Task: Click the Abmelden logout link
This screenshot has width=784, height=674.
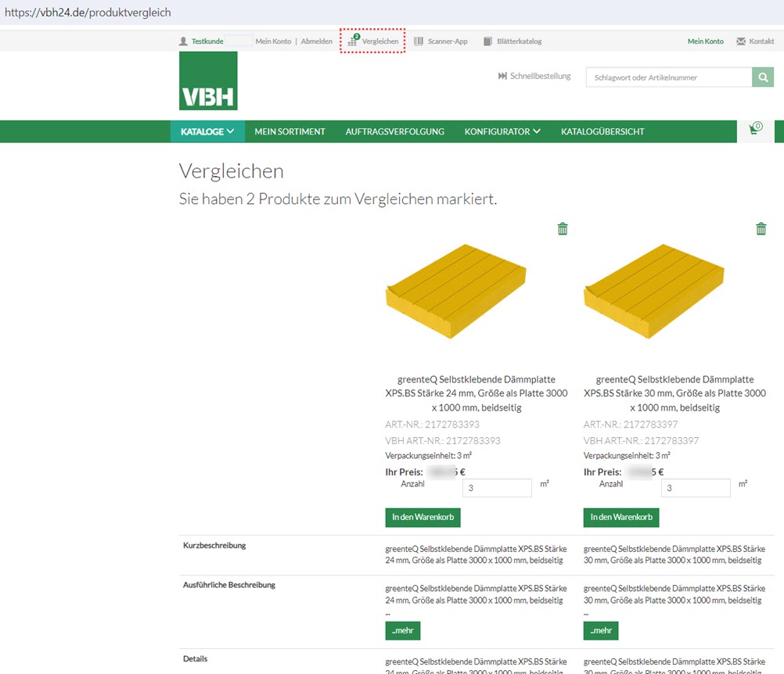Action: coord(317,41)
